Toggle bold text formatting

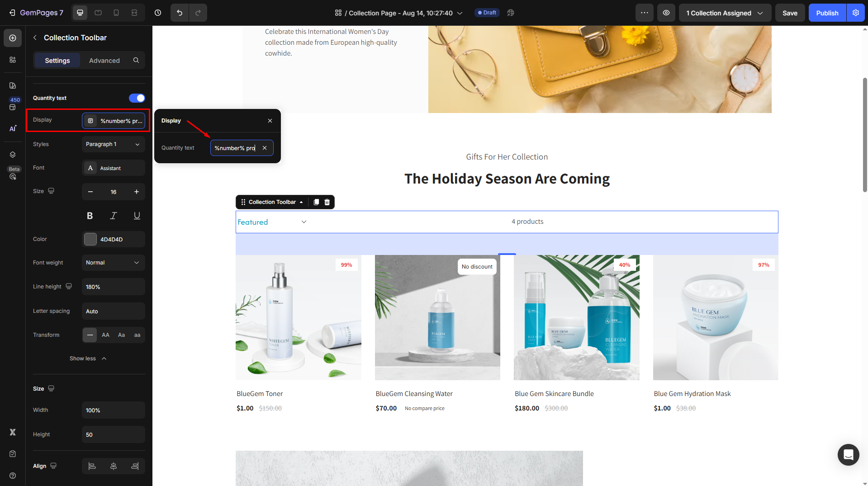pyautogui.click(x=90, y=216)
